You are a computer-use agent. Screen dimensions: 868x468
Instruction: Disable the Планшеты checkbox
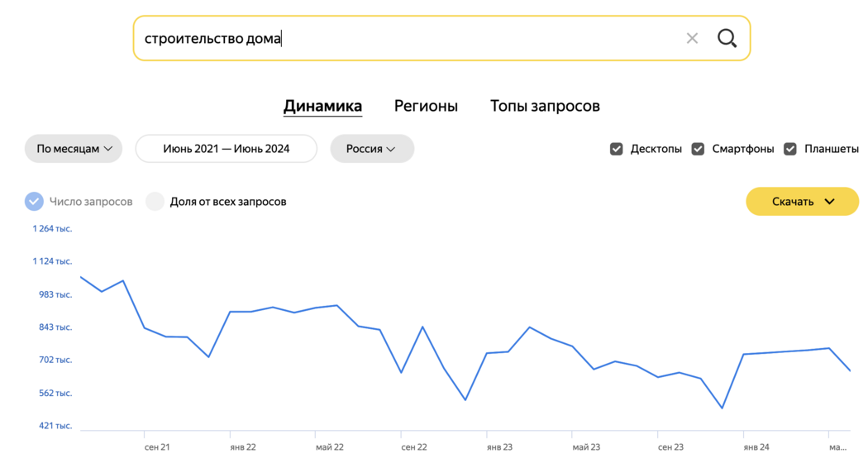point(790,149)
